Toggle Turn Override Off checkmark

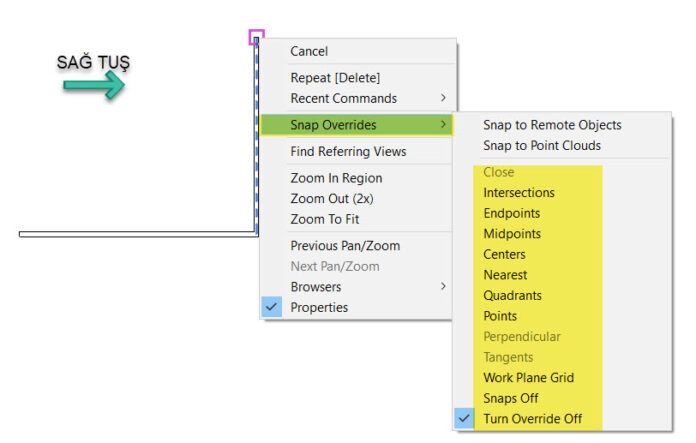(464, 418)
